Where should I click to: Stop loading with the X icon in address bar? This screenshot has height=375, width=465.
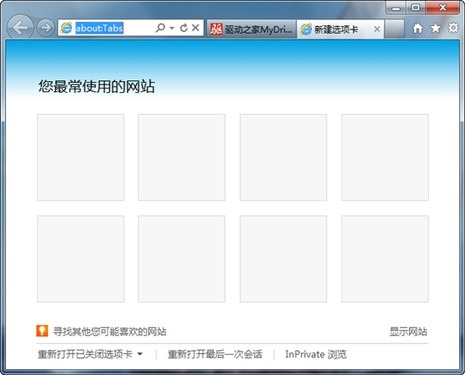pos(196,28)
